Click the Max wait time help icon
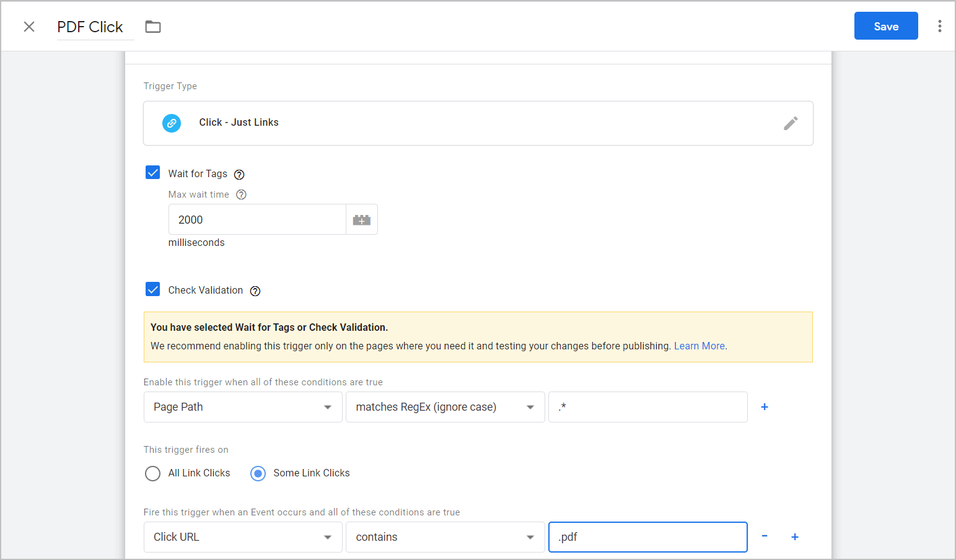This screenshot has height=560, width=956. tap(241, 194)
